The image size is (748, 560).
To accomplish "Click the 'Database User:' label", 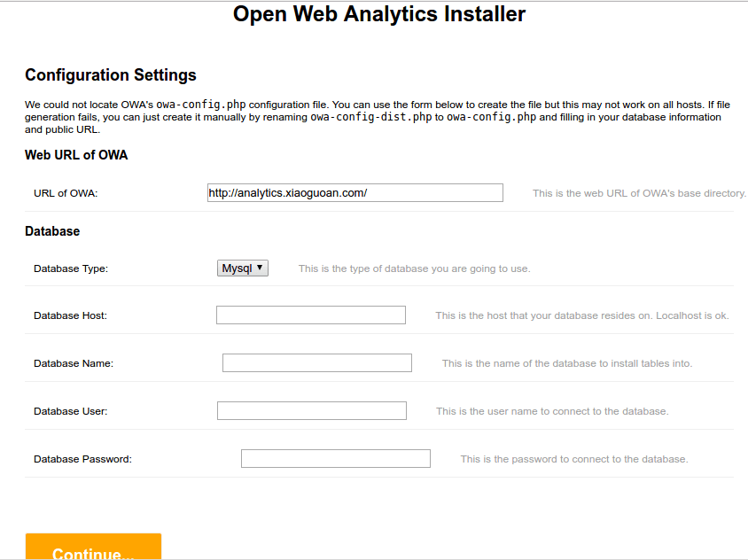I will coord(71,411).
